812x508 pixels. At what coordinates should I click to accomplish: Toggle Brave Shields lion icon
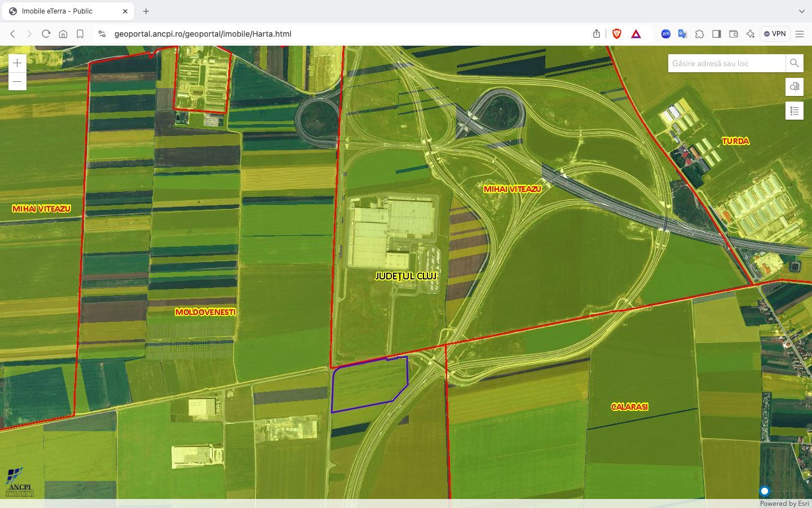point(617,34)
